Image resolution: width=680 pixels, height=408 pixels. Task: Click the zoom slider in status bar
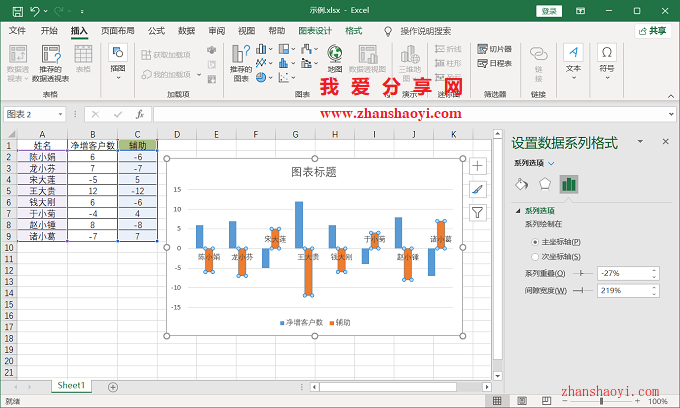(x=601, y=401)
